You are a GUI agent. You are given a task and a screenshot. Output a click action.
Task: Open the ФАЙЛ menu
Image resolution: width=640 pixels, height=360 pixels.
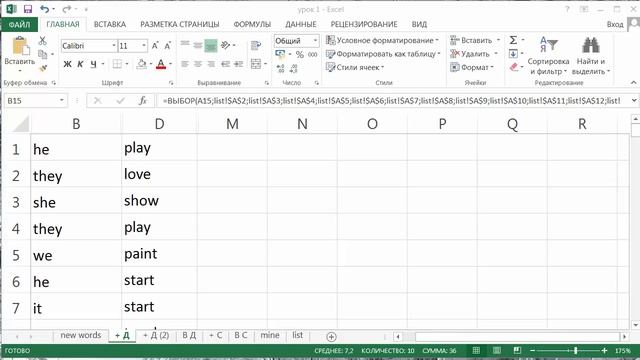[x=19, y=24]
